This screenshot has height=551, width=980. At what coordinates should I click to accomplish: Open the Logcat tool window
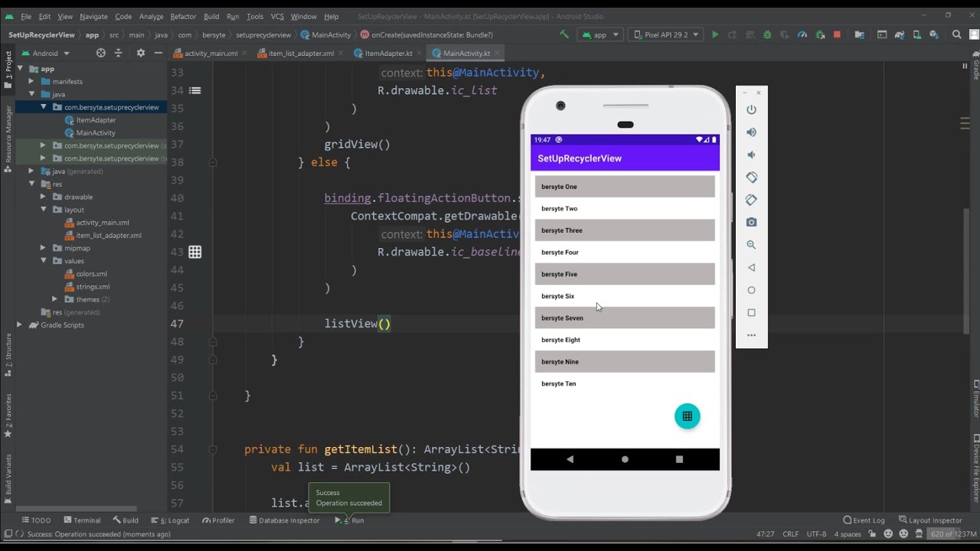tap(171, 520)
